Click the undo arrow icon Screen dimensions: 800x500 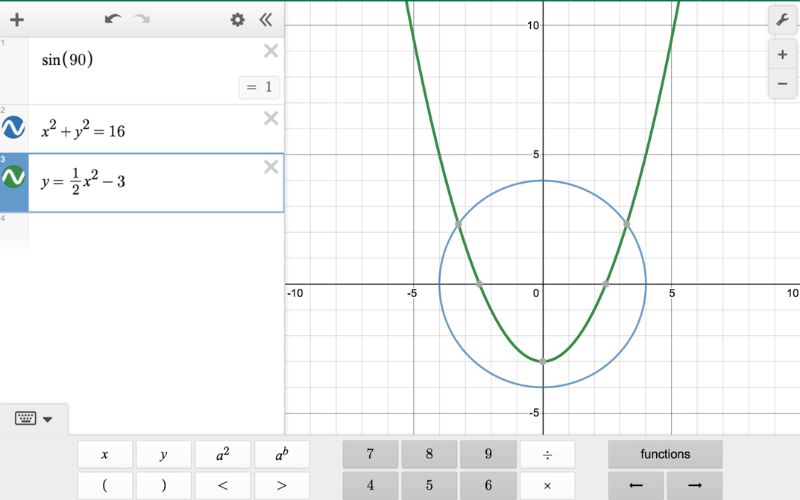[112, 20]
